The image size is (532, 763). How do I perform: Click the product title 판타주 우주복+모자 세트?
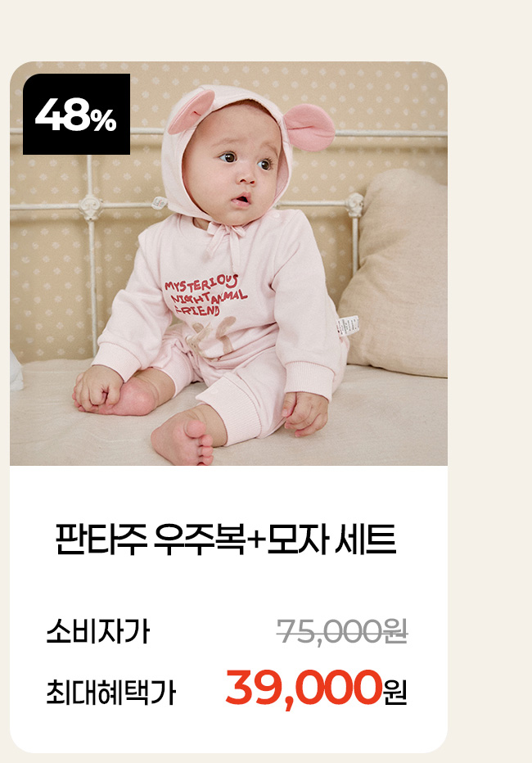(x=226, y=540)
